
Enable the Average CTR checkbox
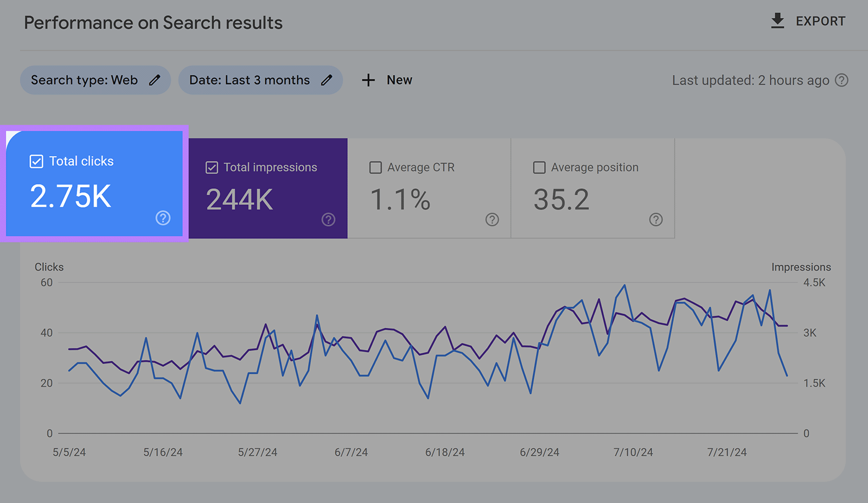(375, 167)
